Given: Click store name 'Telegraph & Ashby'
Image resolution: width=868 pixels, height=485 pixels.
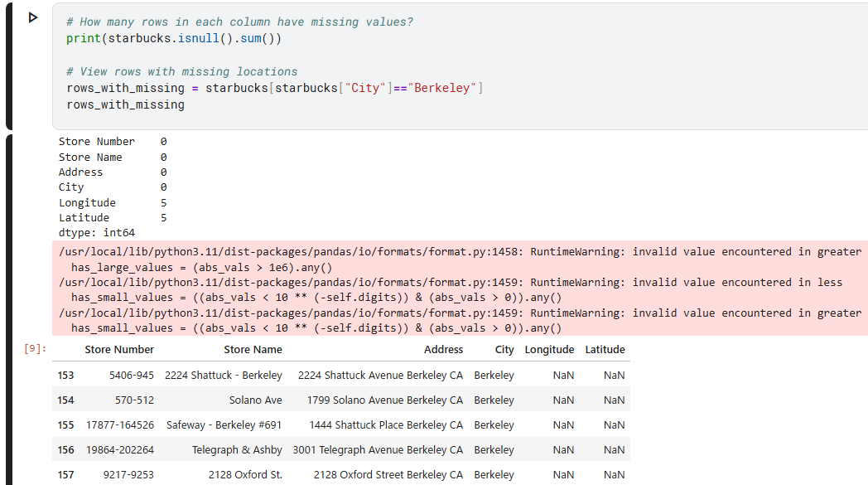Looking at the screenshot, I should pos(238,450).
